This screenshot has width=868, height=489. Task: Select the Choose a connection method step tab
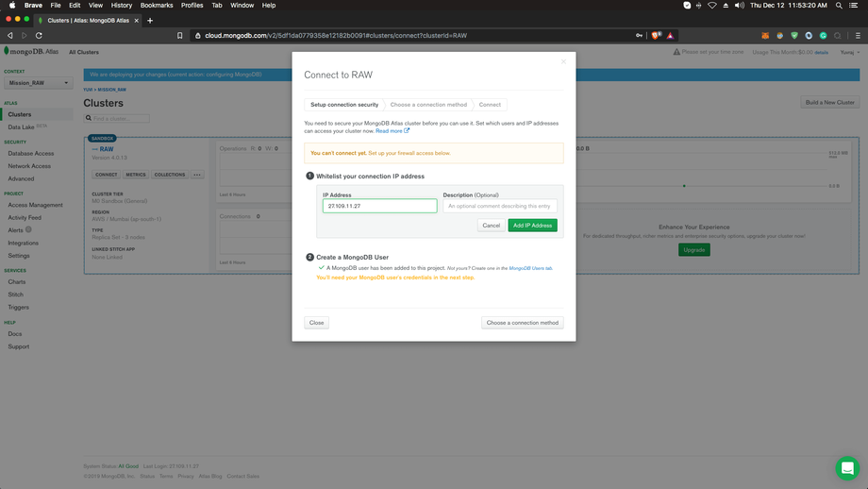[x=428, y=105]
